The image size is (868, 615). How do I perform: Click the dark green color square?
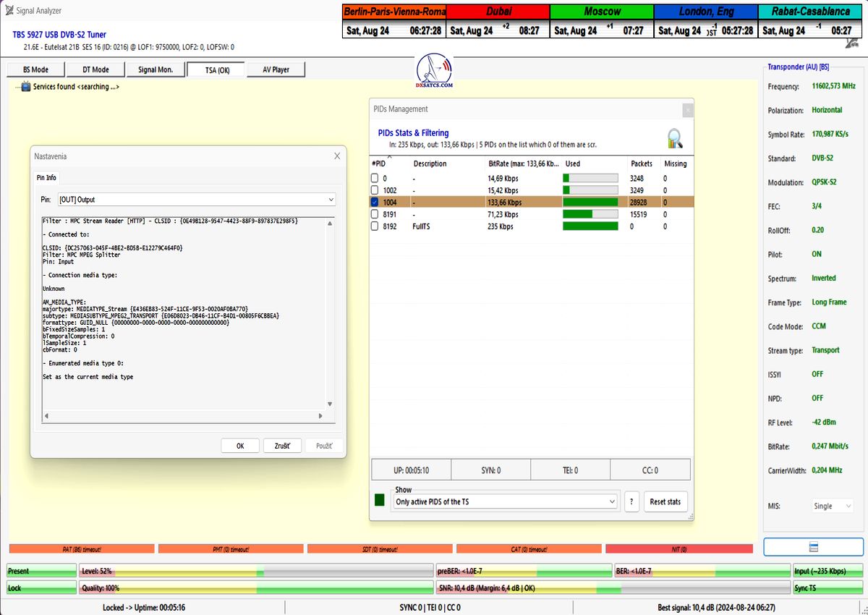pyautogui.click(x=380, y=501)
